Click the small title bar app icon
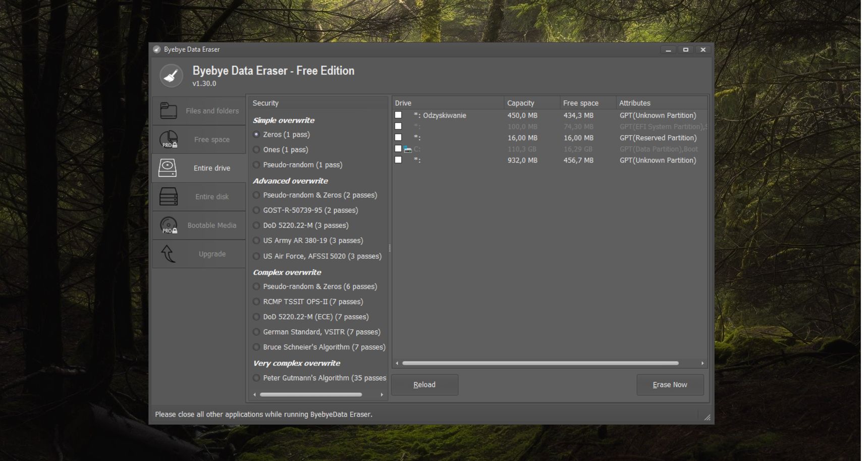Viewport: 868px width, 461px height. (x=156, y=49)
